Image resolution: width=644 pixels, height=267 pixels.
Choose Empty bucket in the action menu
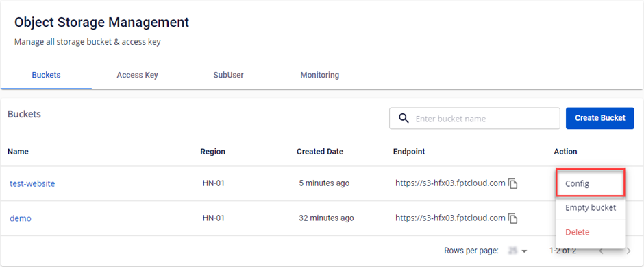(x=591, y=208)
